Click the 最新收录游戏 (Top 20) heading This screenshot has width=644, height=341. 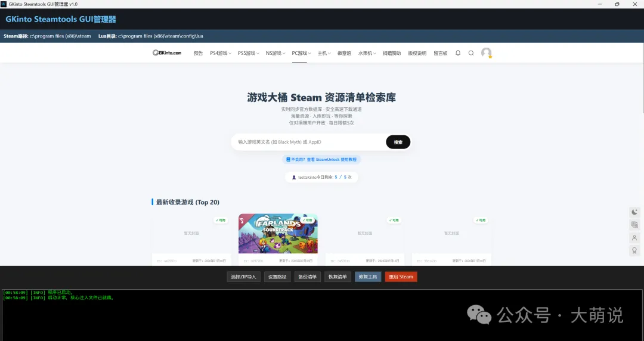tap(188, 202)
